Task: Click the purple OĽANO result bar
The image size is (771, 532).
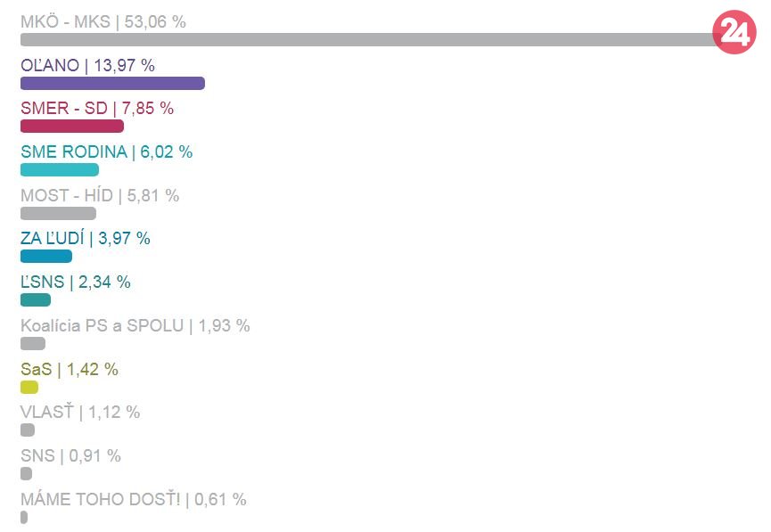Action: [112, 83]
